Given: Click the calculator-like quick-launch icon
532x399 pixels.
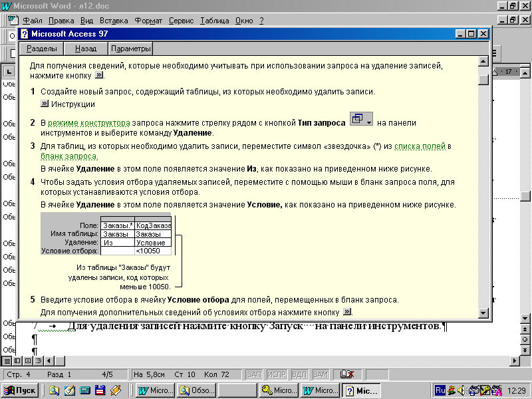Looking at the screenshot, I should (85, 390).
